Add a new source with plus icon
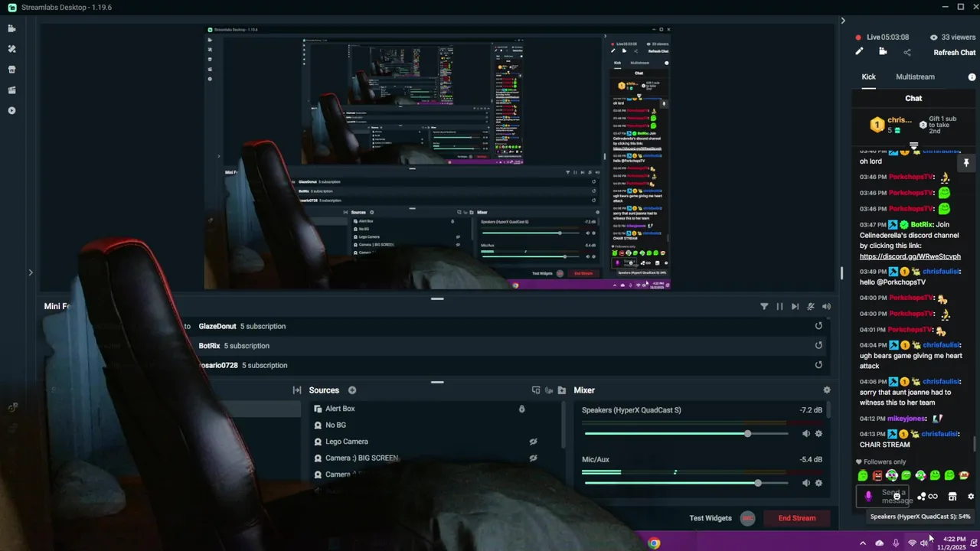This screenshot has width=980, height=551. pyautogui.click(x=352, y=390)
